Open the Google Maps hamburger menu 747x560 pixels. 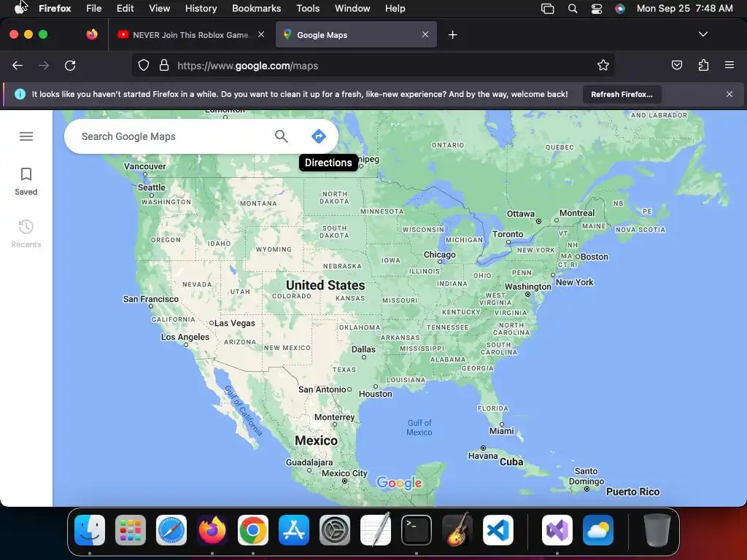pyautogui.click(x=26, y=136)
